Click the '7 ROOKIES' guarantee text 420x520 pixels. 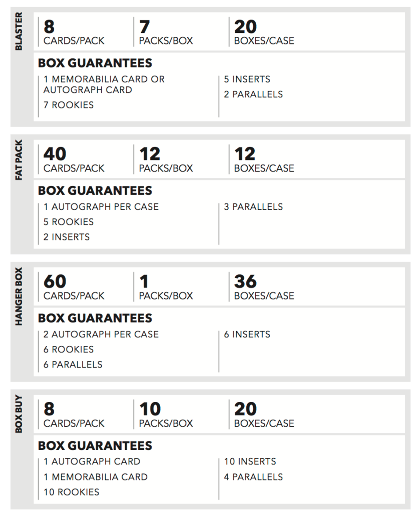[x=69, y=105]
